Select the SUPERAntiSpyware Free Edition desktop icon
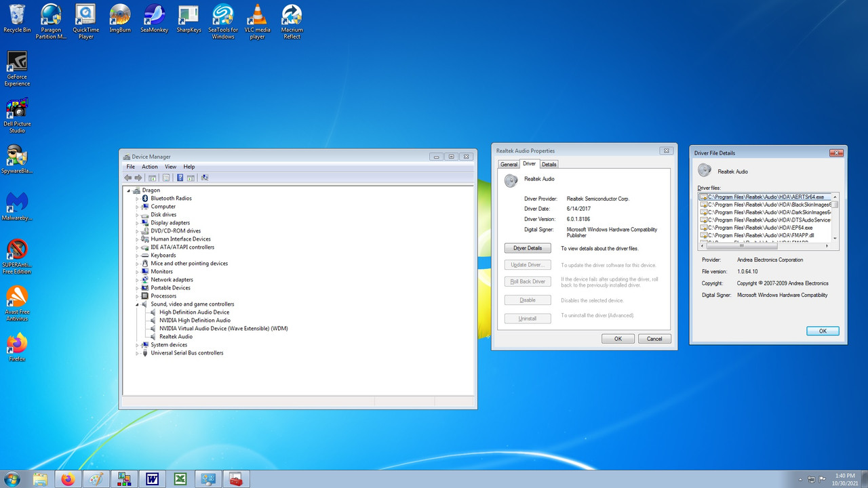 pos(17,256)
